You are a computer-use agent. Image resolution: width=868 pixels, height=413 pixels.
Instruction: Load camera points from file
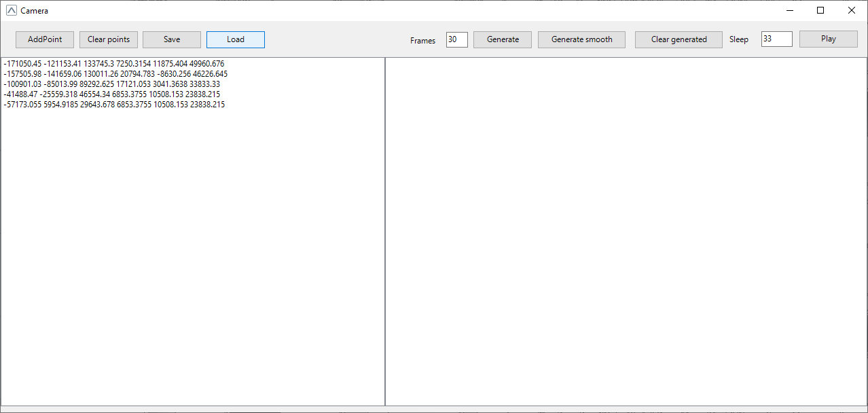pos(236,39)
